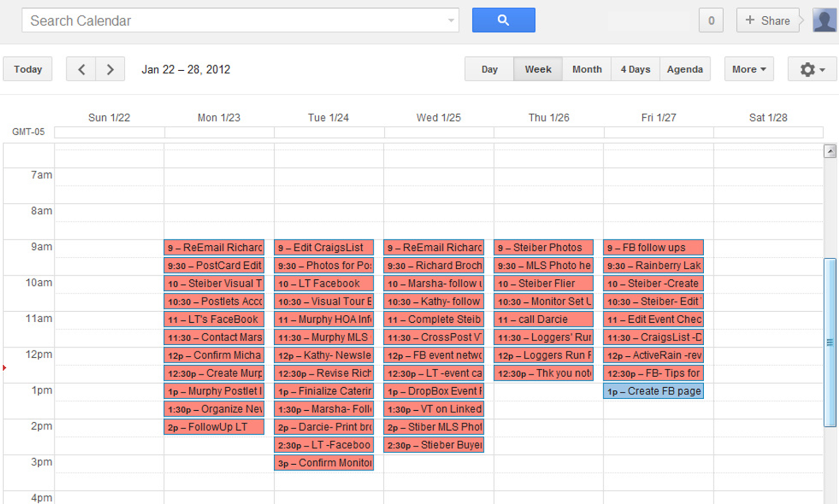Switch to Agenda view
Viewport: 839px width, 504px height.
pyautogui.click(x=684, y=69)
